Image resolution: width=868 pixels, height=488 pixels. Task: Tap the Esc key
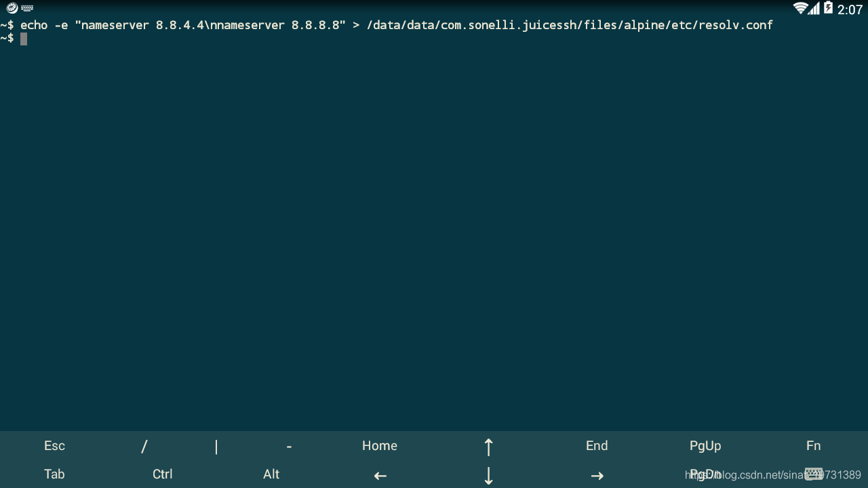point(54,446)
